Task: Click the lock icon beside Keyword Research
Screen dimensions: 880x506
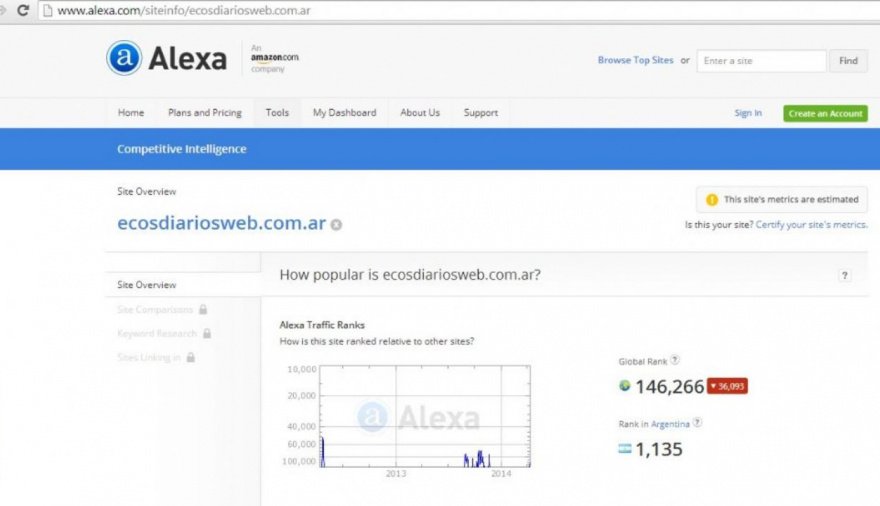Action: [207, 333]
